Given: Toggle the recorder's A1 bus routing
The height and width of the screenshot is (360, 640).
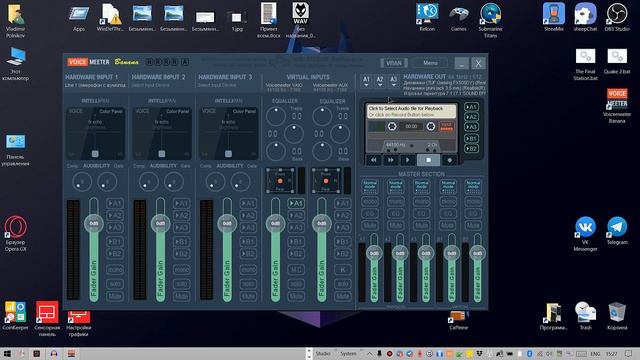Looking at the screenshot, I should point(471,107).
